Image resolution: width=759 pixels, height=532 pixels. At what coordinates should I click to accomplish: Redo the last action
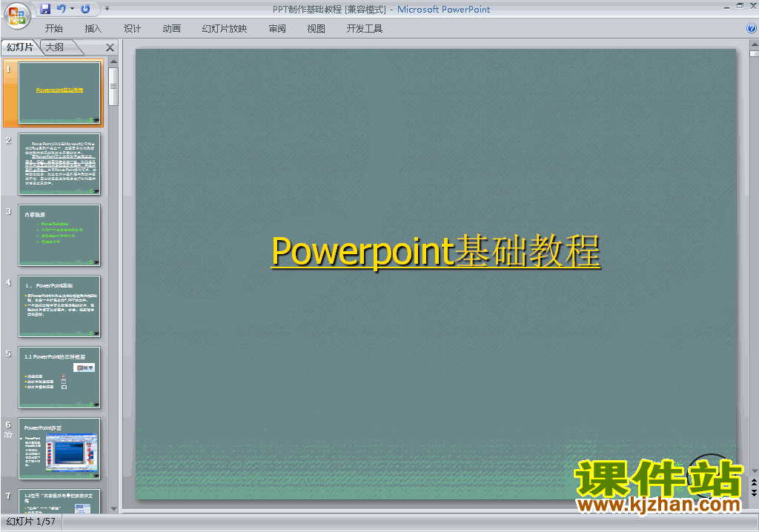point(85,9)
